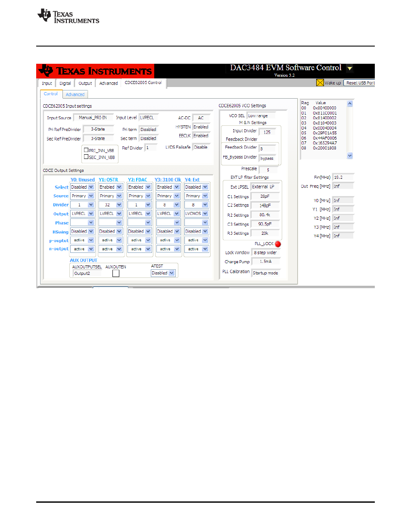Open the Y1: OSTR Select dropdown

tap(111, 187)
